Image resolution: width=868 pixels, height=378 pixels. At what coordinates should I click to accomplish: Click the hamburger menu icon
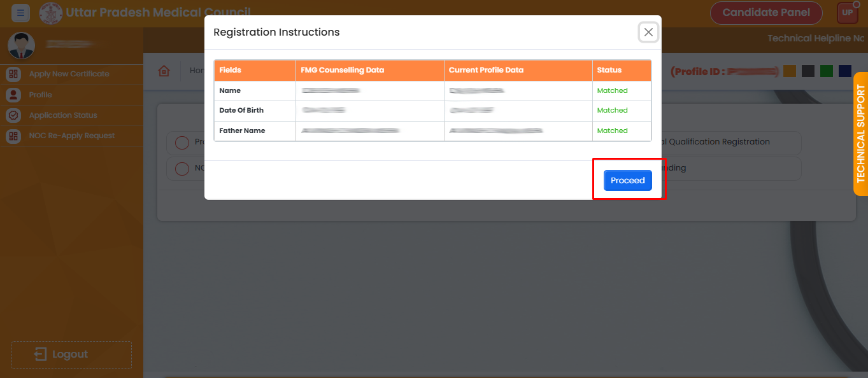pos(20,13)
